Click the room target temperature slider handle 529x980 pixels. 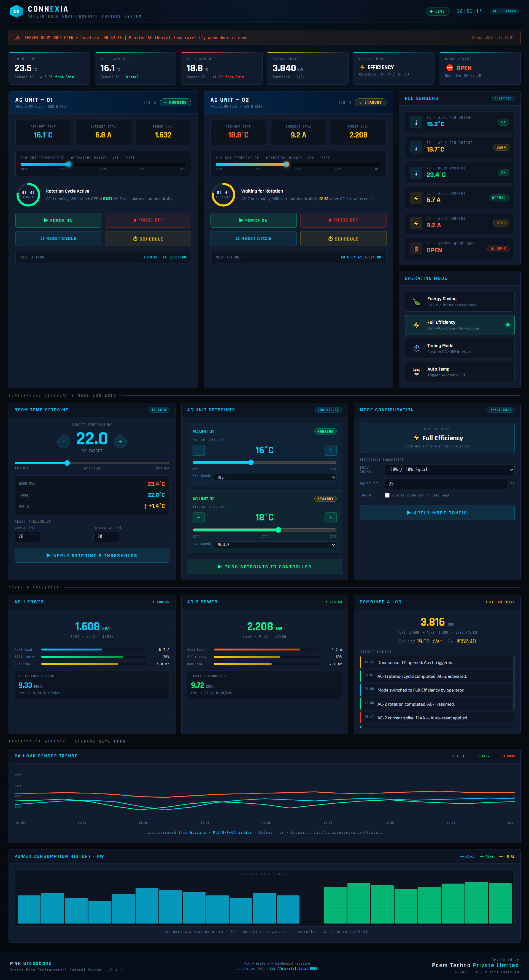pyautogui.click(x=67, y=463)
